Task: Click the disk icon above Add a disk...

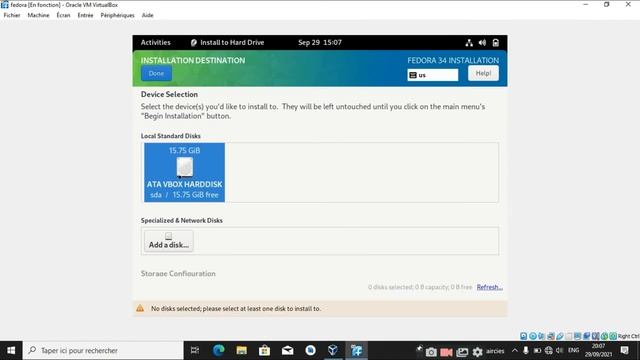Action: pos(169,236)
